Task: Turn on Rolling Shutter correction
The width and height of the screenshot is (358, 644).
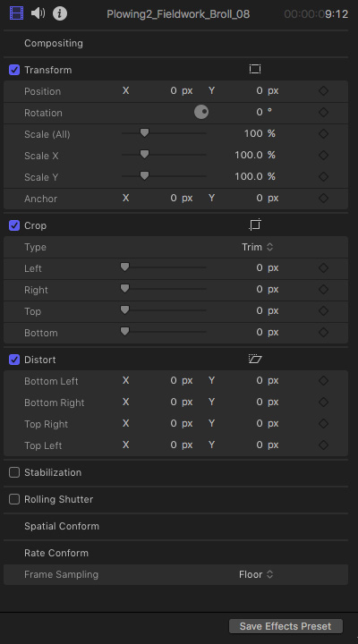Action: pyautogui.click(x=14, y=499)
